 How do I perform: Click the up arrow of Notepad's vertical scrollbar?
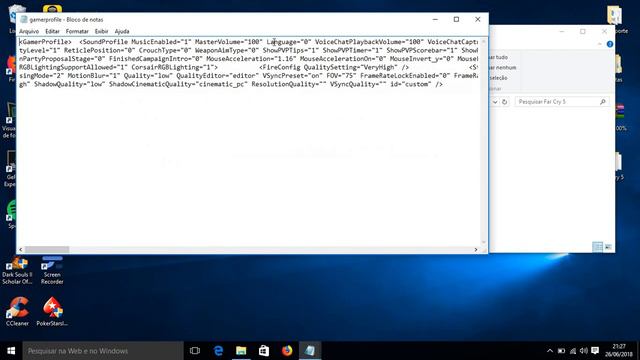coord(484,42)
